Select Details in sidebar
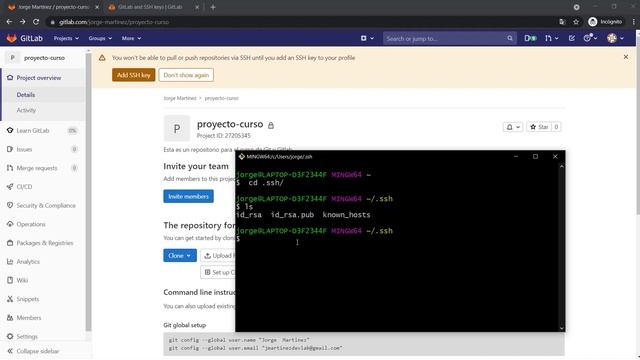 pos(26,95)
